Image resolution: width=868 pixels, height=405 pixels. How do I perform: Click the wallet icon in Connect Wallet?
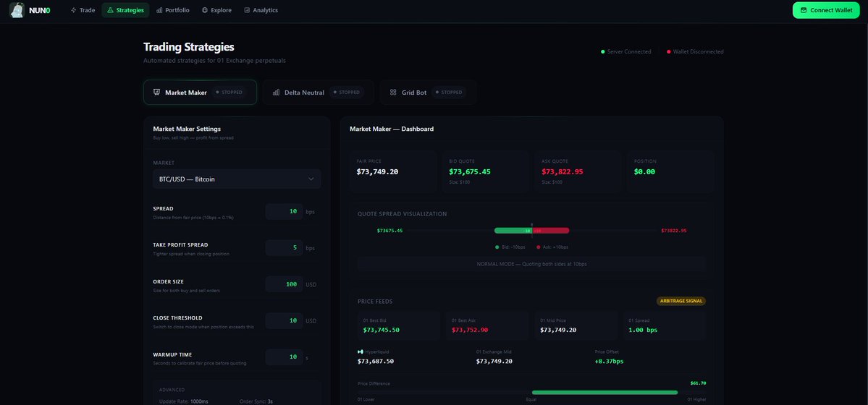click(x=804, y=10)
